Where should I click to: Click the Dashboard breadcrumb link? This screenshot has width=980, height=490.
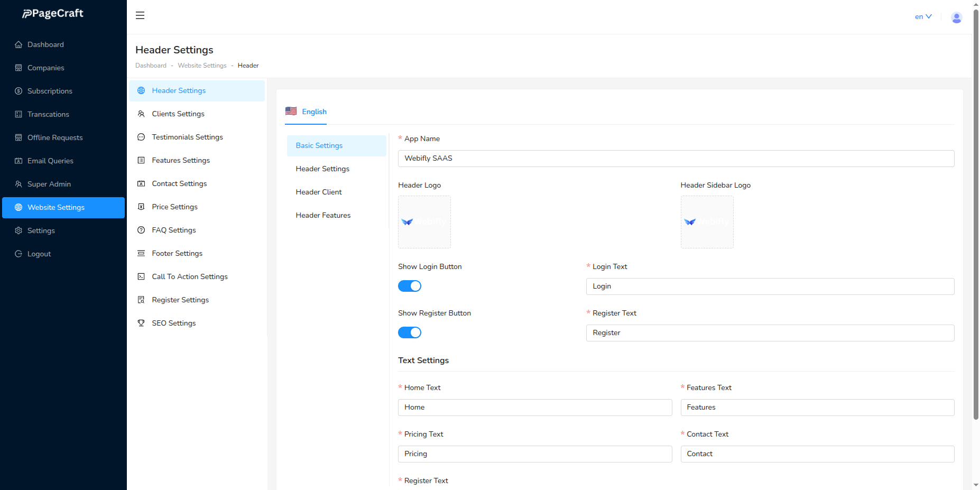(151, 66)
